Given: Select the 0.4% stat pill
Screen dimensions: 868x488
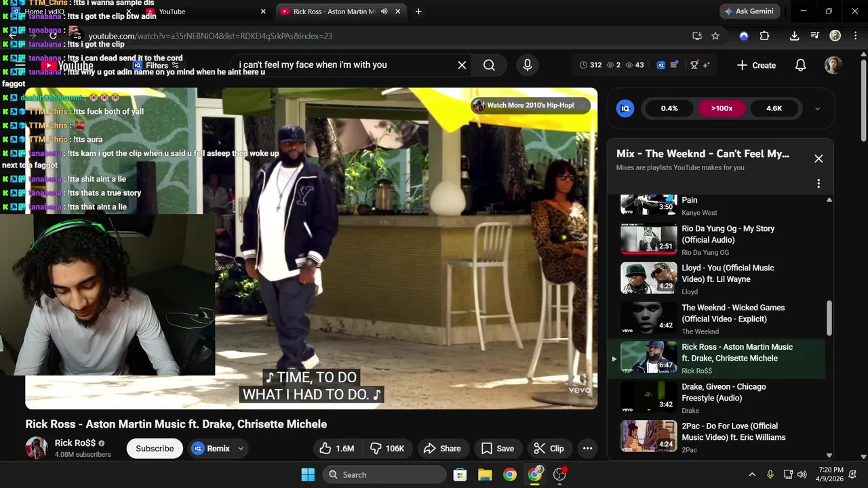Looking at the screenshot, I should (x=669, y=108).
